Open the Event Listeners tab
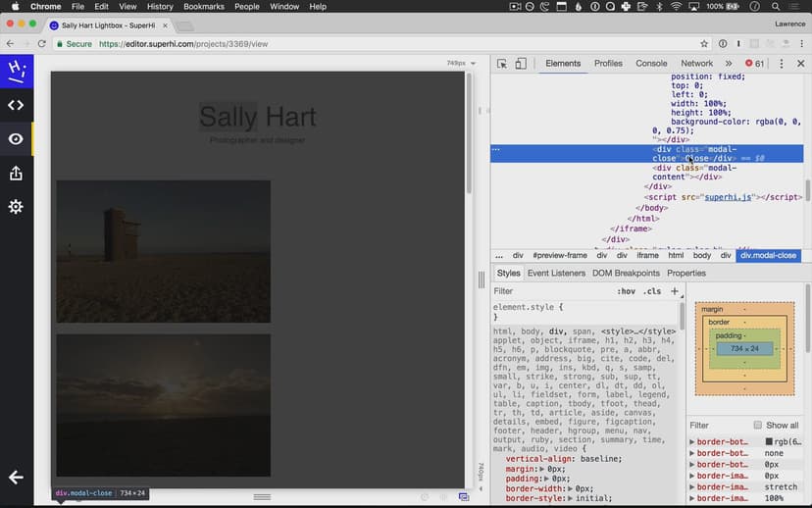 [555, 274]
